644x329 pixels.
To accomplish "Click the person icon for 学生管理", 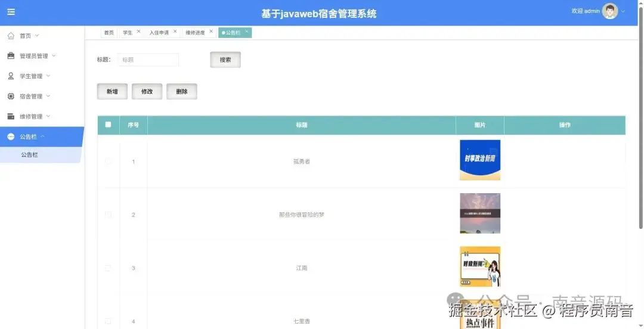I will pos(11,76).
